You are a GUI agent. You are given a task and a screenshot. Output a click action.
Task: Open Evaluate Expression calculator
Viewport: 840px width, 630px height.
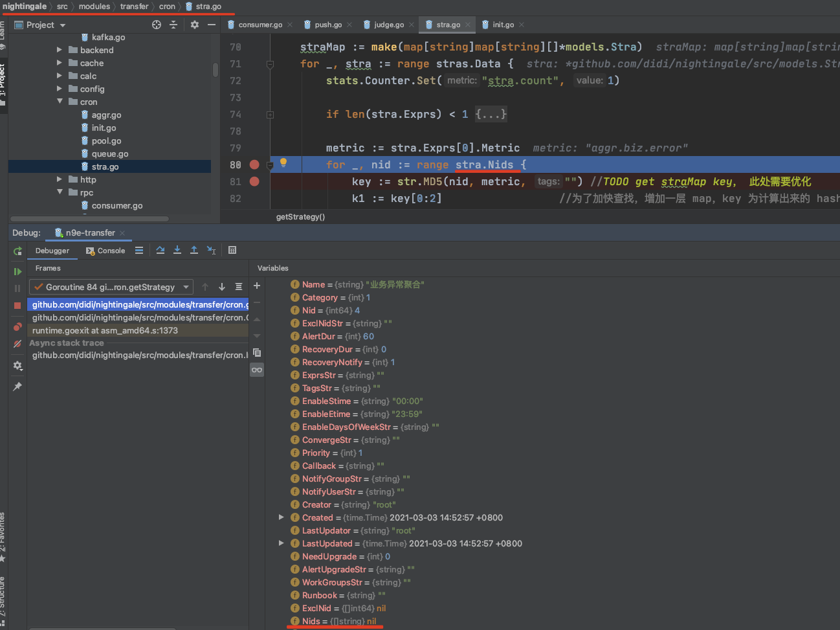tap(232, 251)
